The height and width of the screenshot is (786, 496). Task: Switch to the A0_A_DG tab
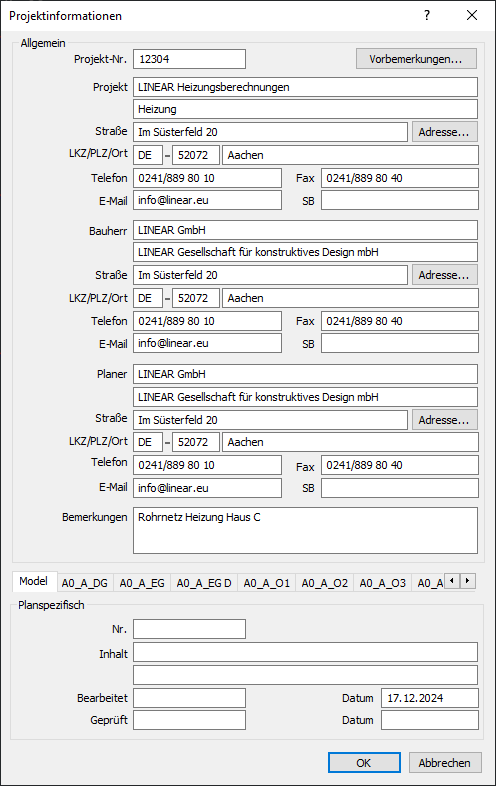85,583
